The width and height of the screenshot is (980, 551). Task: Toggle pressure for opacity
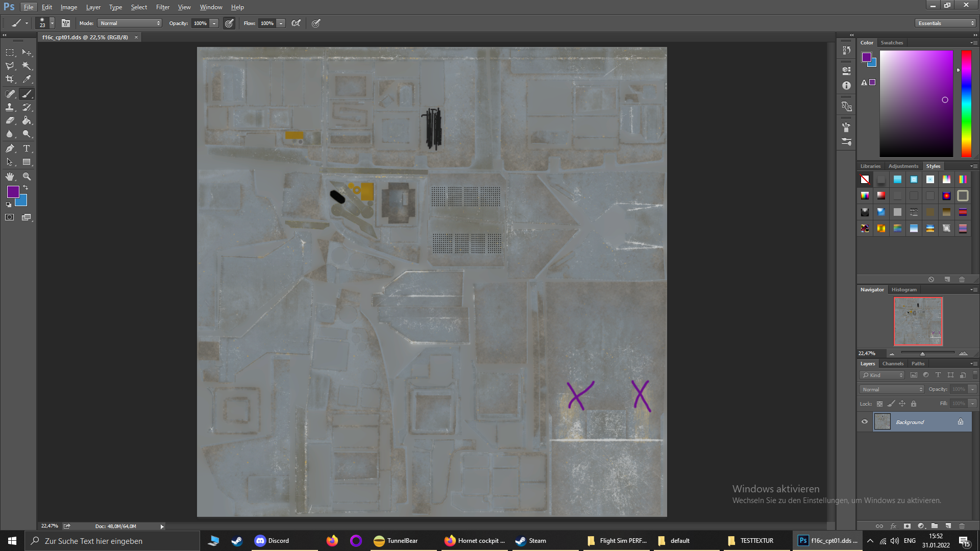tap(229, 23)
